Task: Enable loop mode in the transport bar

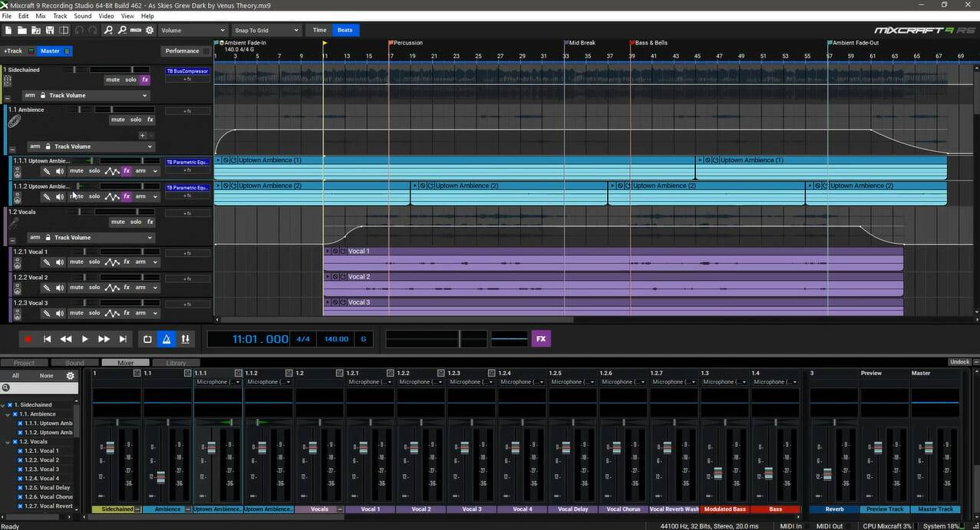Action: tap(148, 339)
